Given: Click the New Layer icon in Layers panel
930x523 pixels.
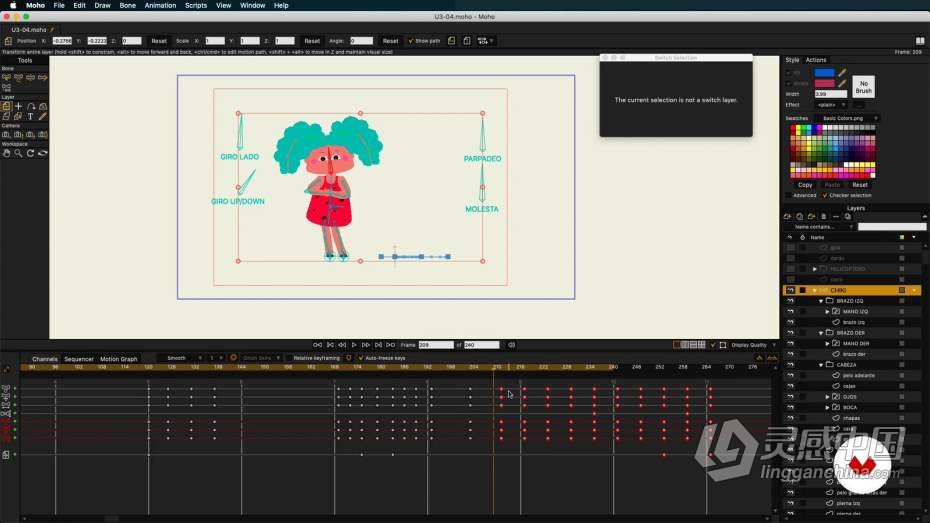Looking at the screenshot, I should pyautogui.click(x=788, y=217).
